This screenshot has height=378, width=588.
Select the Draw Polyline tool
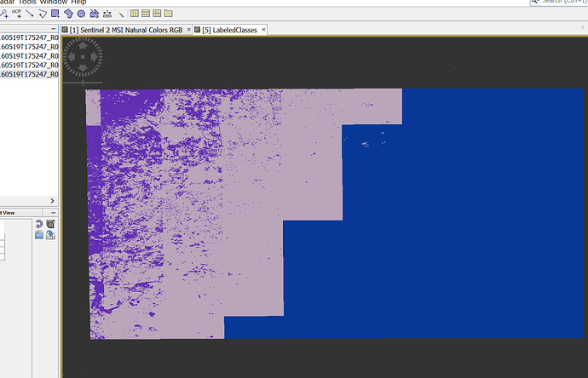43,14
